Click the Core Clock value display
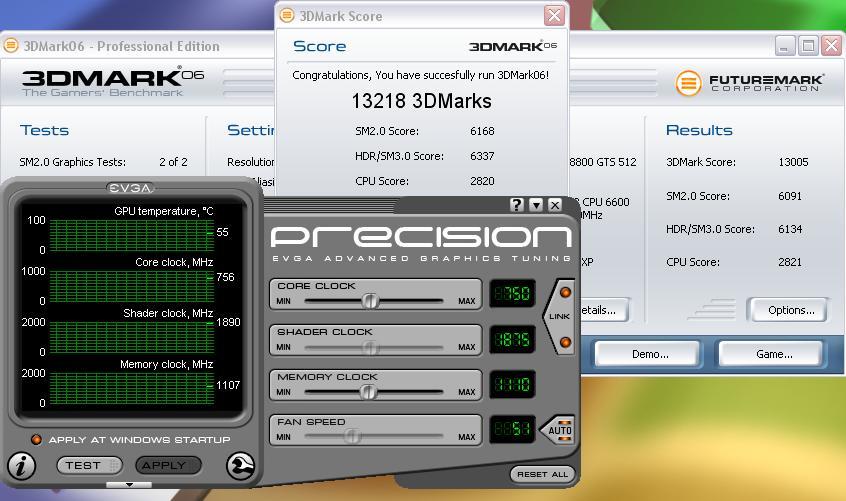846x501 pixels. (512, 293)
